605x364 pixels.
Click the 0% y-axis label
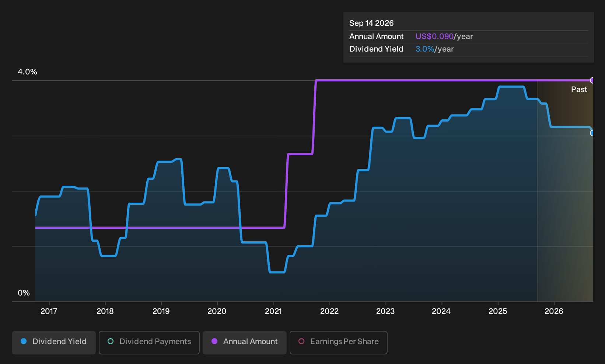point(24,293)
